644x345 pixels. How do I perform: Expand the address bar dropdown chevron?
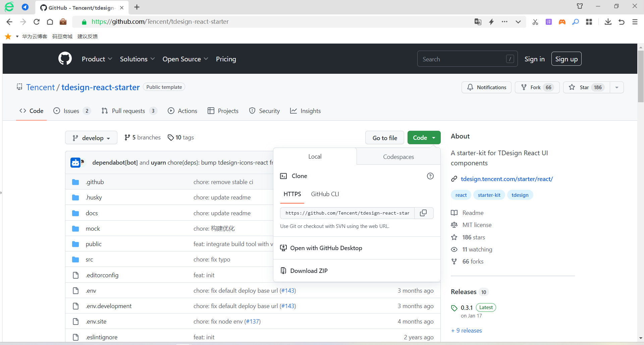tap(518, 22)
